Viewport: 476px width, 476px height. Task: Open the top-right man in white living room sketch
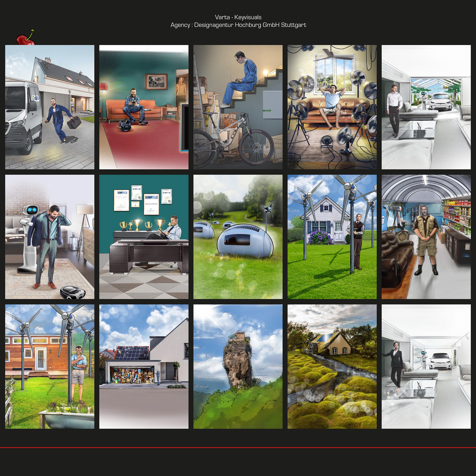(x=426, y=107)
